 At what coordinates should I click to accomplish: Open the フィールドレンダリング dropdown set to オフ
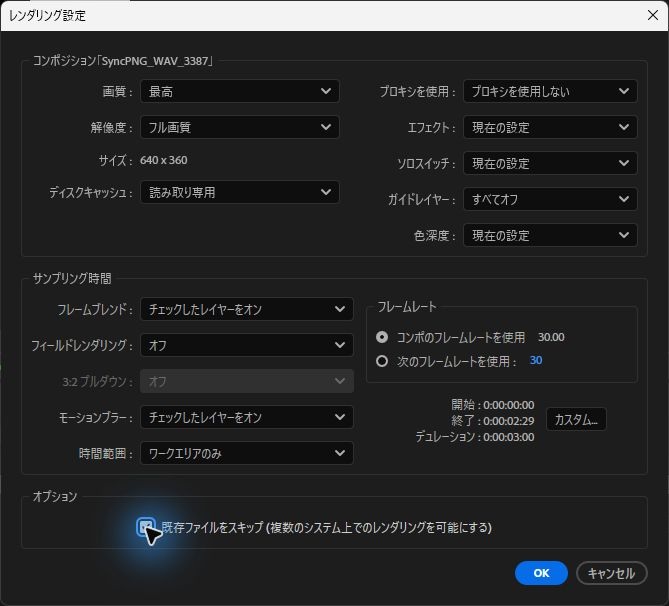pyautogui.click(x=247, y=345)
